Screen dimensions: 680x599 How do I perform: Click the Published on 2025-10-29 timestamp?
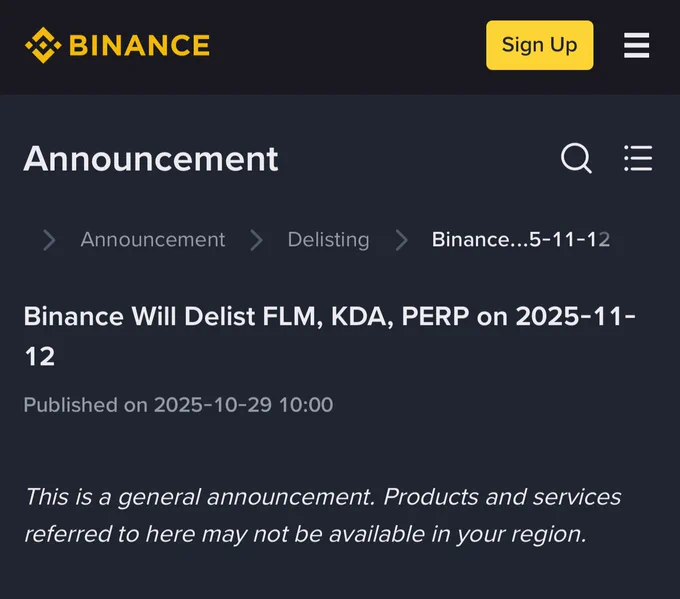(178, 405)
